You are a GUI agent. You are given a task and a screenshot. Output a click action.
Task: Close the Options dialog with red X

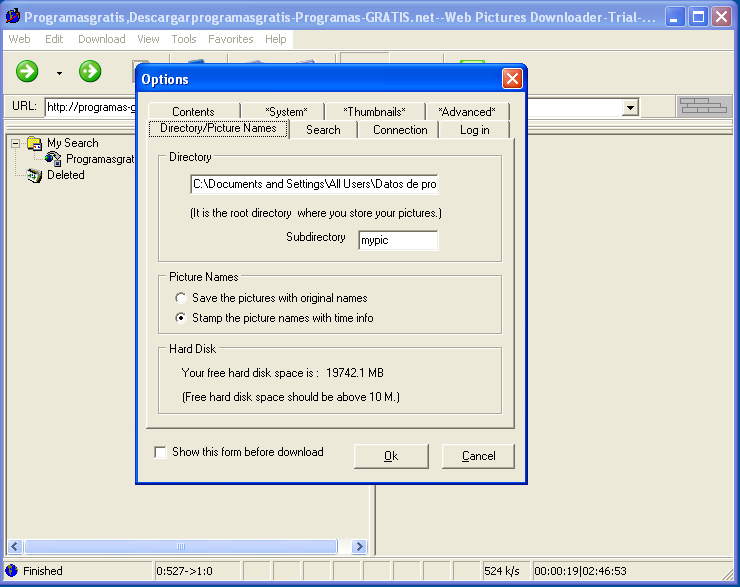click(513, 78)
